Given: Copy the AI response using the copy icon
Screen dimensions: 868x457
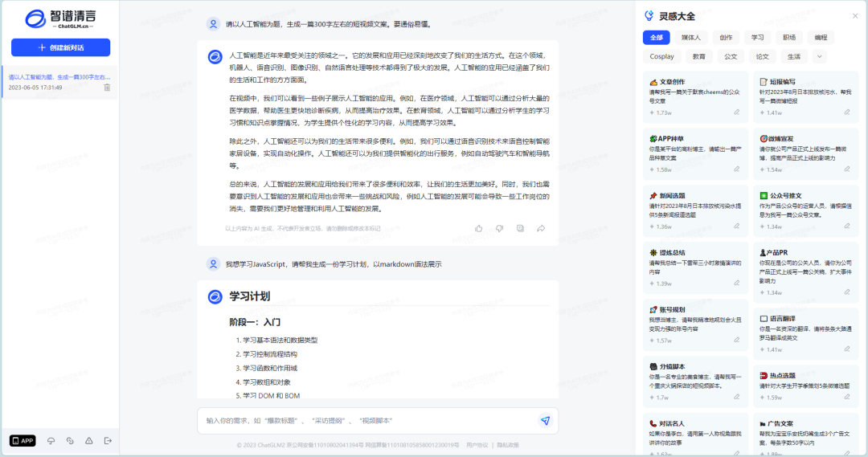Looking at the screenshot, I should pos(520,228).
